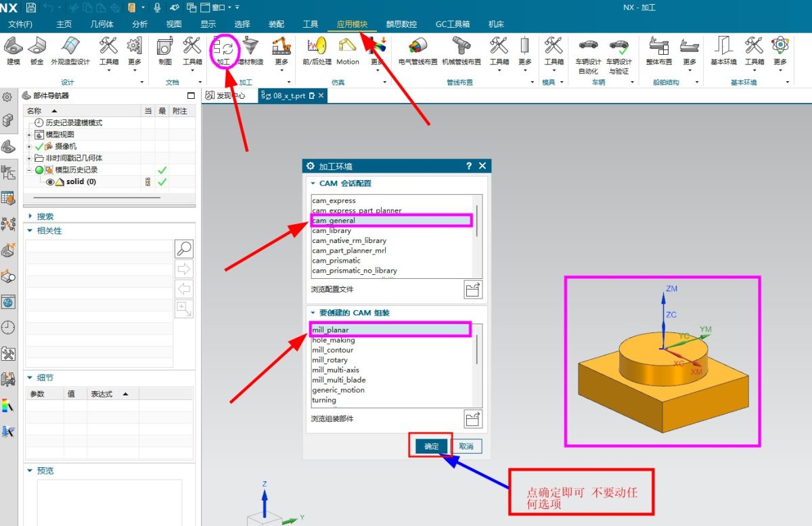The width and height of the screenshot is (812, 526).
Task: Select 机械管线布置 routing icon
Action: coord(461,49)
